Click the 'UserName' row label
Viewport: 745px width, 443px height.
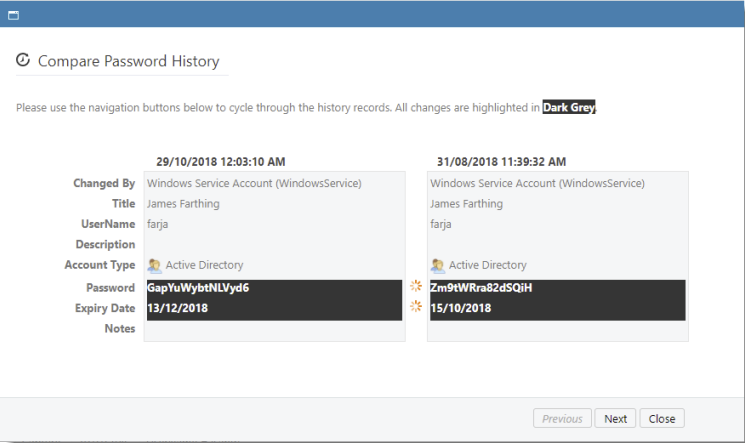click(108, 224)
